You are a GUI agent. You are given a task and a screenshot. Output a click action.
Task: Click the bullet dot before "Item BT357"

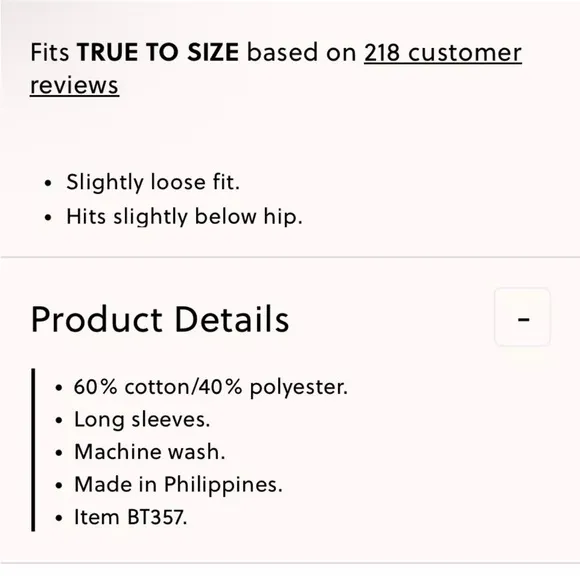coord(59,518)
